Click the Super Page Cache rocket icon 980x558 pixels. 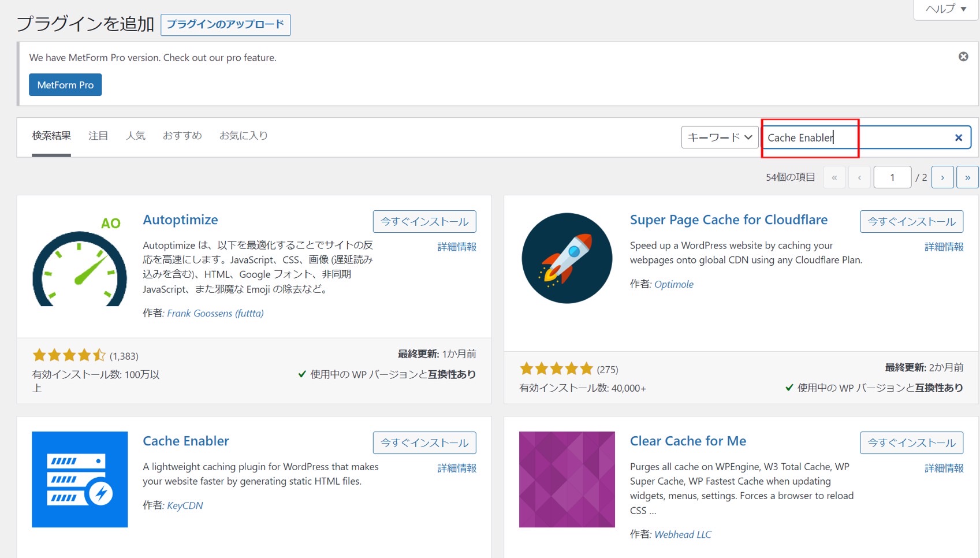567,258
